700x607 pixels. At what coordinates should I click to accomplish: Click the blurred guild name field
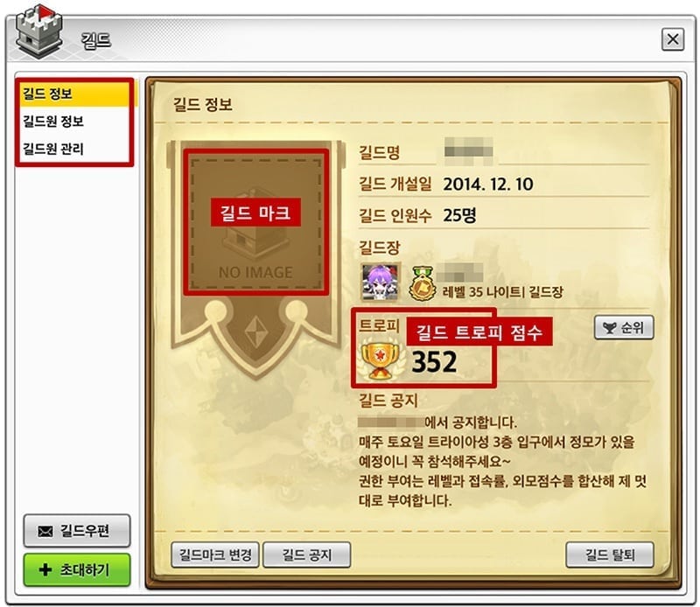pyautogui.click(x=469, y=149)
